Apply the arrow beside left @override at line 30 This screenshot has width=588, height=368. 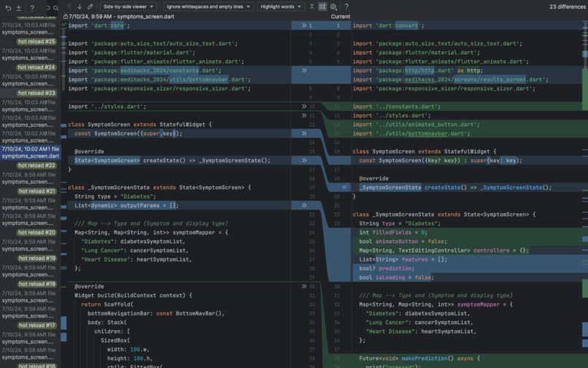pos(304,286)
